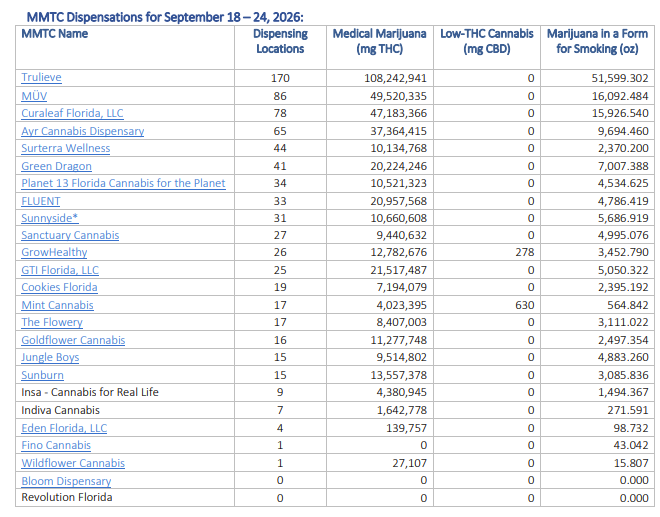Click the Dispensing Locations column header
The height and width of the screenshot is (517, 660).
point(280,47)
